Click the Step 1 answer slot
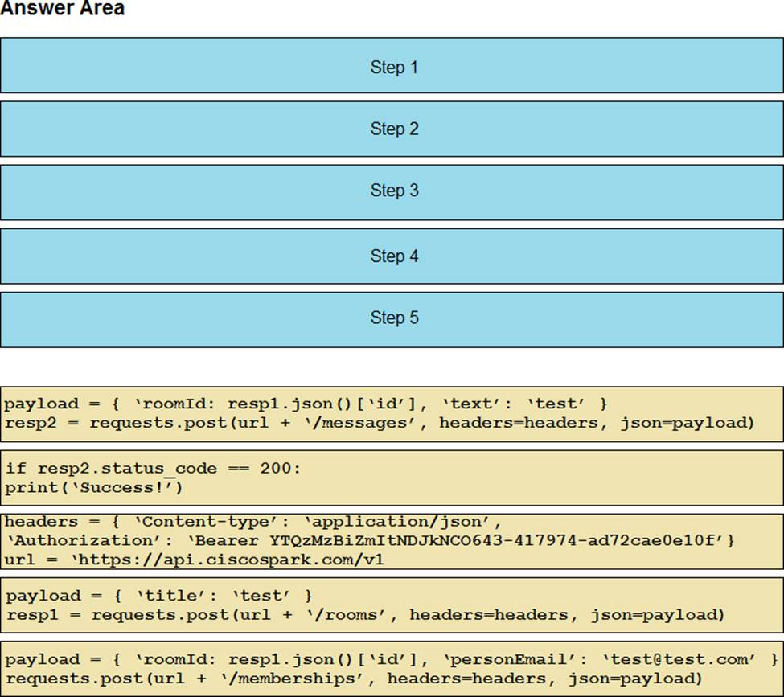The height and width of the screenshot is (697, 784). (392, 65)
